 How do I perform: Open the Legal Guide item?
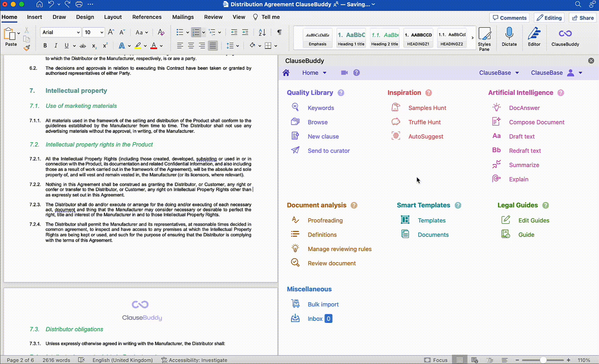(x=526, y=235)
